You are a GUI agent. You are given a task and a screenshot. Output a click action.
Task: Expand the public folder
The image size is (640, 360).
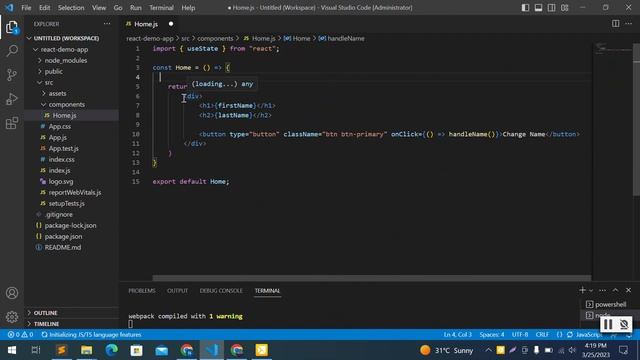(53, 71)
